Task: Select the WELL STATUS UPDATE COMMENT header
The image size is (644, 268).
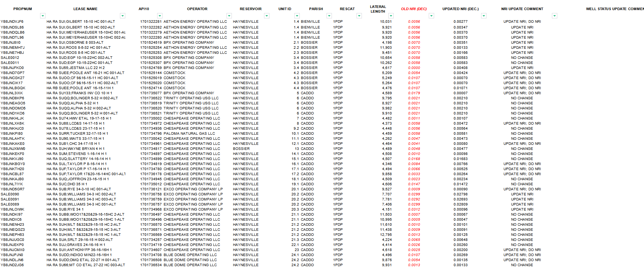Action: coord(615,9)
